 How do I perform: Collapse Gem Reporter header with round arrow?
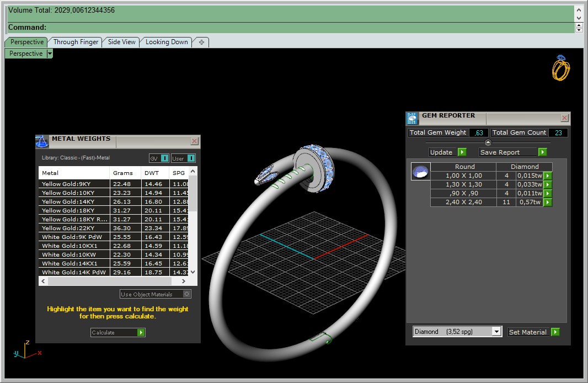point(488,142)
